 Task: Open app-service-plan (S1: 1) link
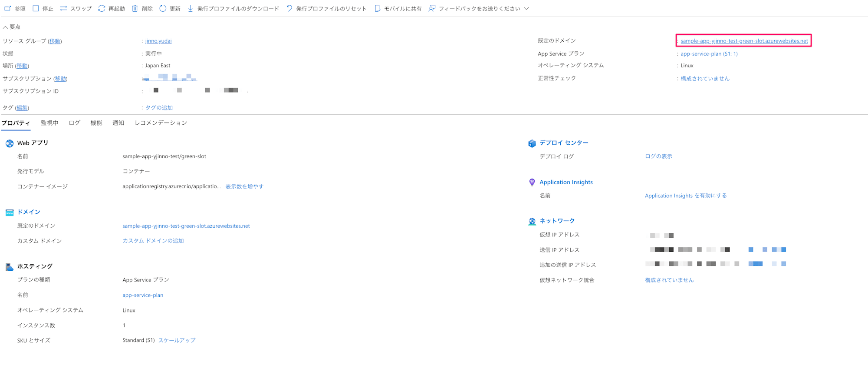click(709, 54)
